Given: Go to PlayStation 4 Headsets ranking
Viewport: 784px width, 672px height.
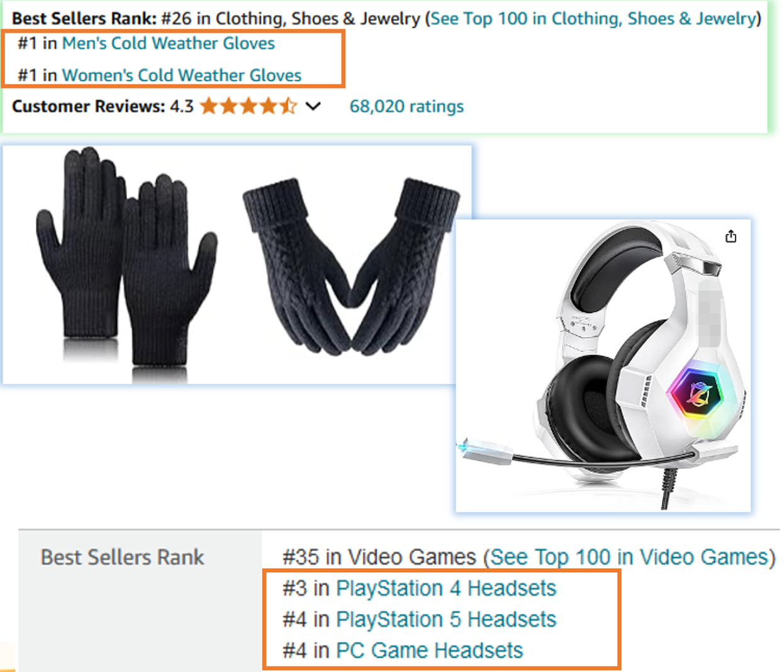Looking at the screenshot, I should tap(446, 588).
